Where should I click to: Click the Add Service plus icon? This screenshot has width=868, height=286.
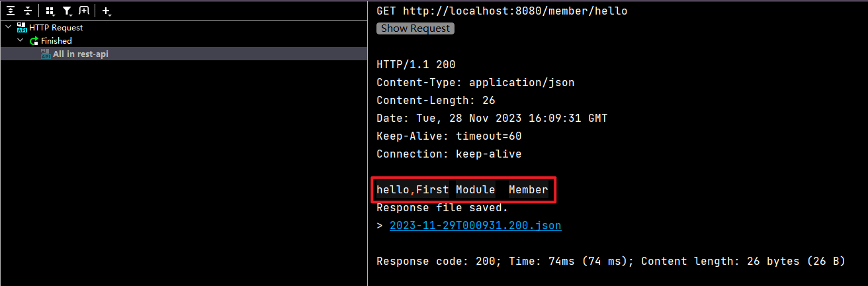click(x=107, y=11)
